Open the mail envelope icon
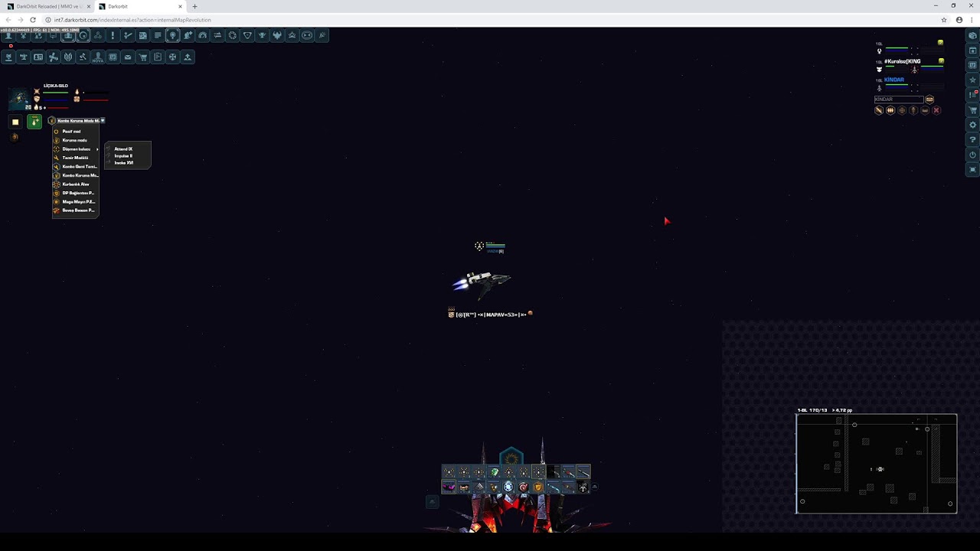This screenshot has width=980, height=551. [x=128, y=57]
